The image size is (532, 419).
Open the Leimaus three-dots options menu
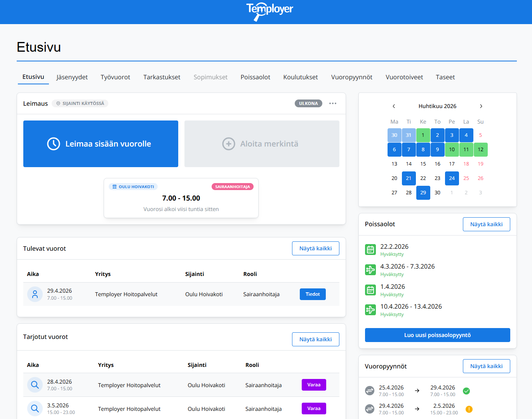(333, 103)
